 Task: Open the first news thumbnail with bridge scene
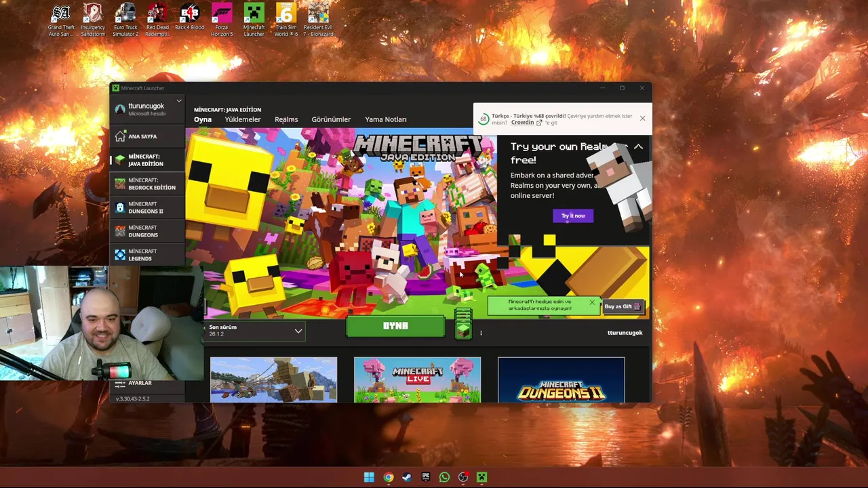pos(273,380)
